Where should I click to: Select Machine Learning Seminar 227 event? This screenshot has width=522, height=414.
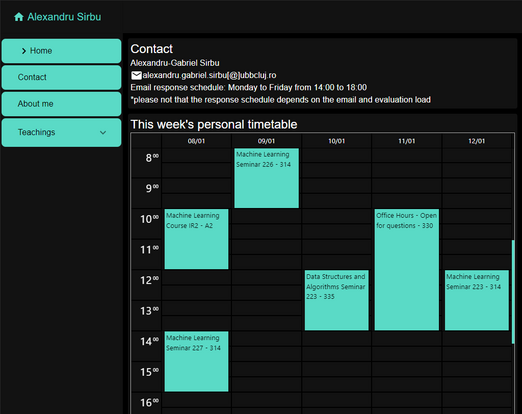196,361
